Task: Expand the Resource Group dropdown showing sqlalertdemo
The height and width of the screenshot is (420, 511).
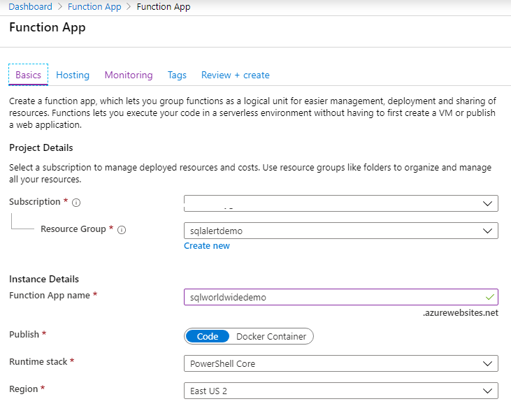Action: click(x=340, y=231)
